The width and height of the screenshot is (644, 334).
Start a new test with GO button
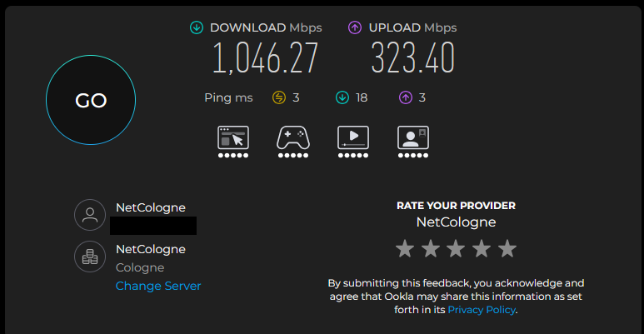(x=91, y=100)
